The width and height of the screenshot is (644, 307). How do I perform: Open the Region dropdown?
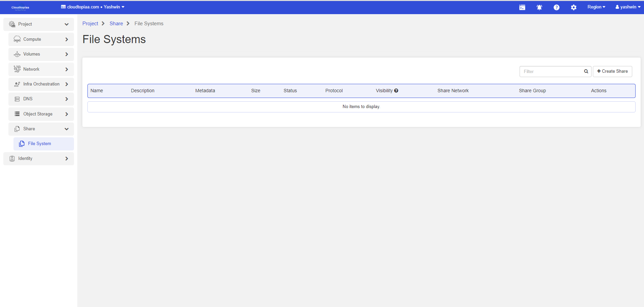(596, 7)
